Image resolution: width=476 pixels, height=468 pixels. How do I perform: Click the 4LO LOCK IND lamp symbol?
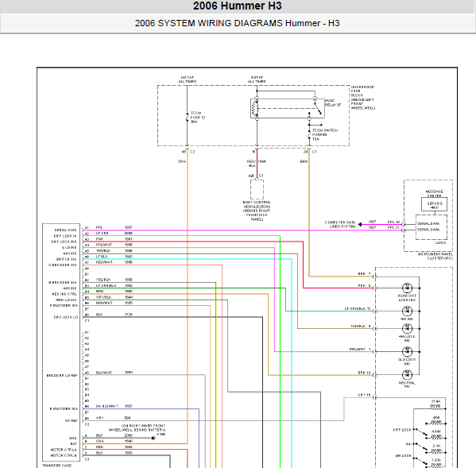pos(407,351)
